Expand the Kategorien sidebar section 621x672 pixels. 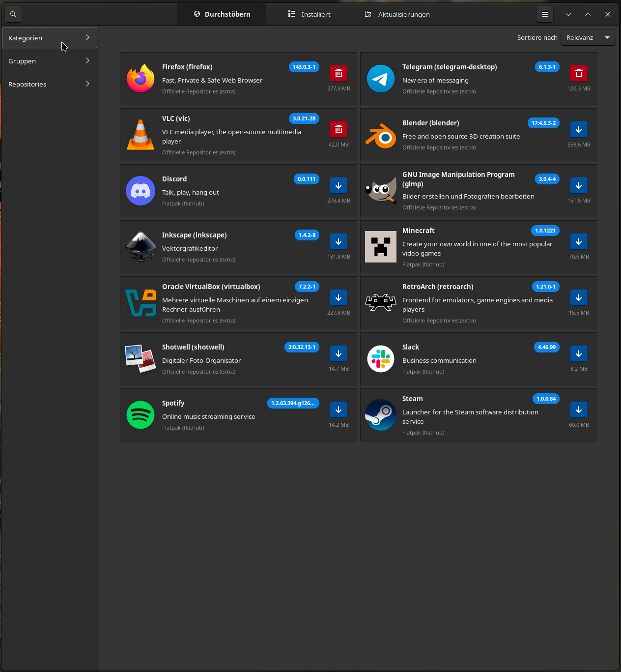(50, 38)
